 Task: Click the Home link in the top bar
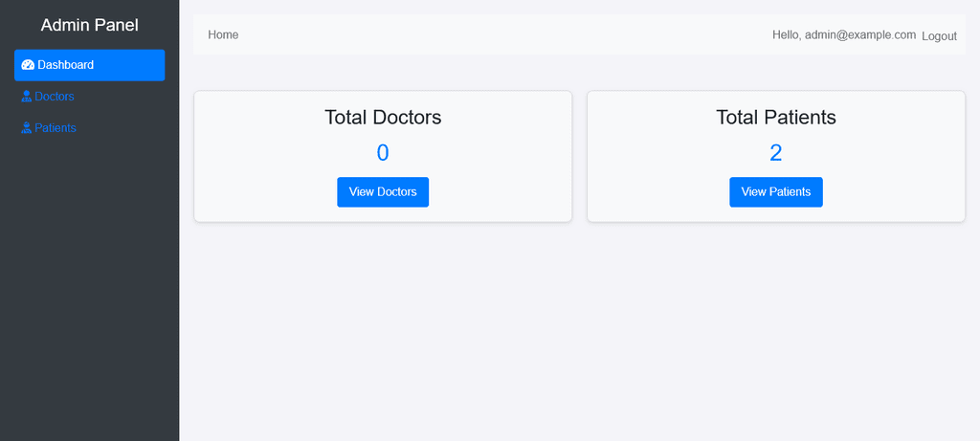[223, 35]
